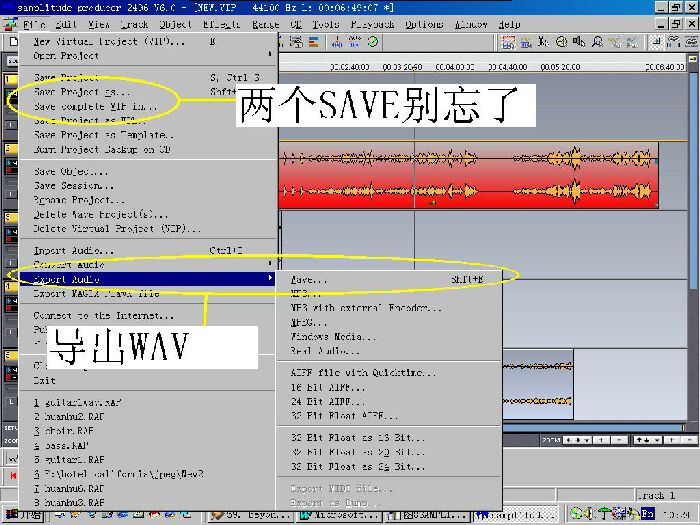Select MP3 with external Encoder... option
Screen dimensions: 700x525
[x=389, y=308]
